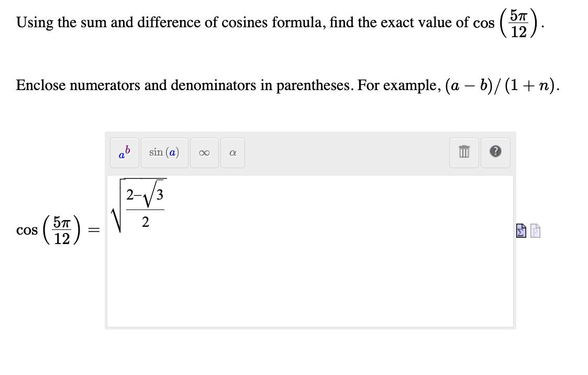Open the α symbol picker dropdown
Screen dimensions: 588x375
pyautogui.click(x=232, y=152)
